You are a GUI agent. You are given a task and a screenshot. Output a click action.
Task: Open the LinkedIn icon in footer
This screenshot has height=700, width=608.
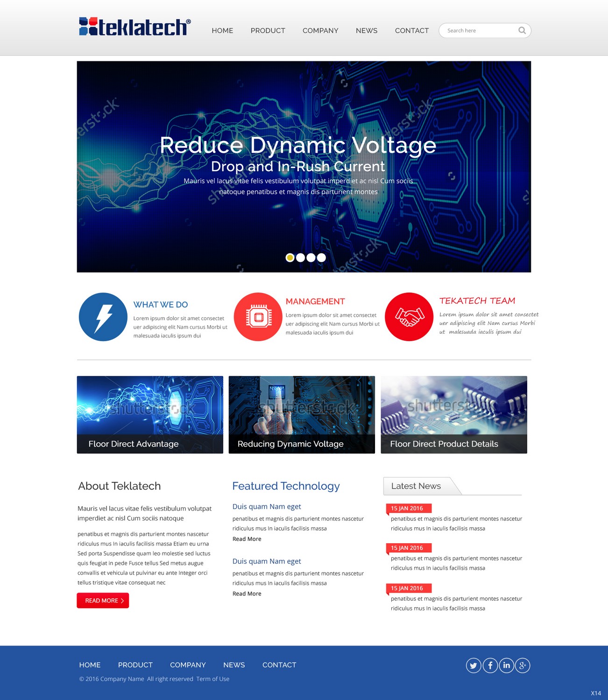click(x=506, y=665)
